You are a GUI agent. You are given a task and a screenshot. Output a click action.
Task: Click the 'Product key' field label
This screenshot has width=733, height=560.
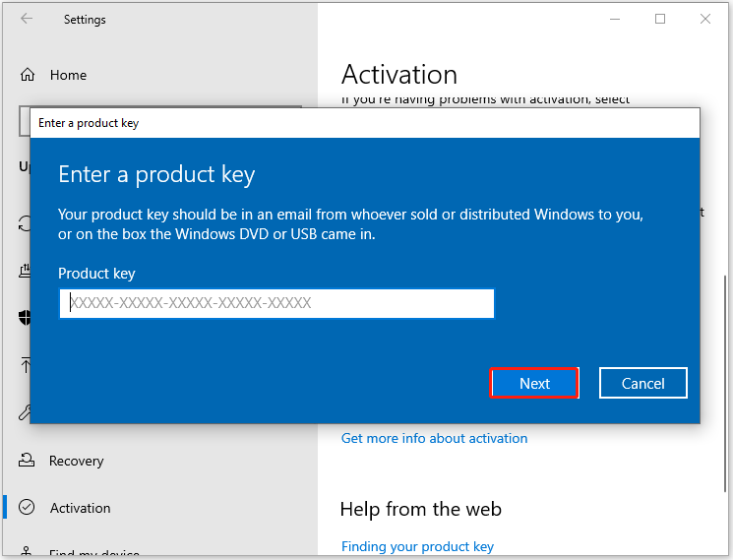(x=96, y=273)
